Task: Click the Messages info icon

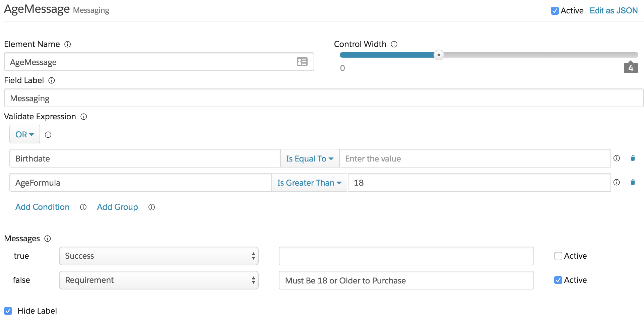Action: tap(48, 239)
